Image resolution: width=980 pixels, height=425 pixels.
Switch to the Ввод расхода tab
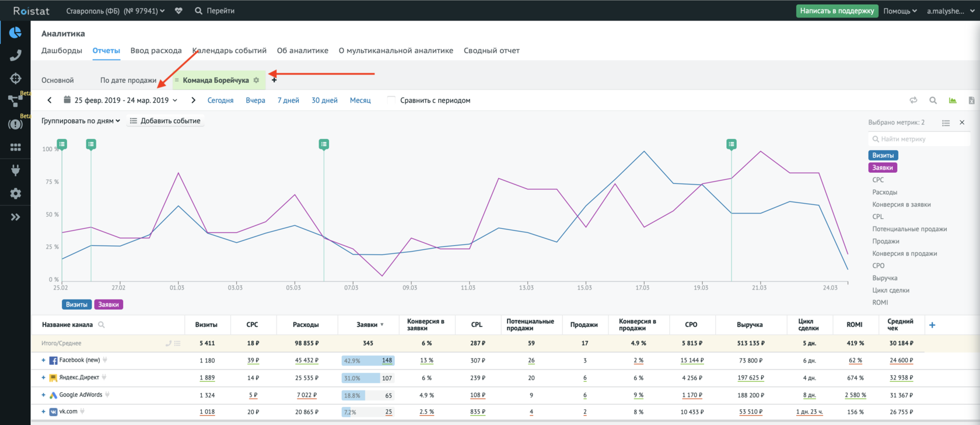point(156,50)
